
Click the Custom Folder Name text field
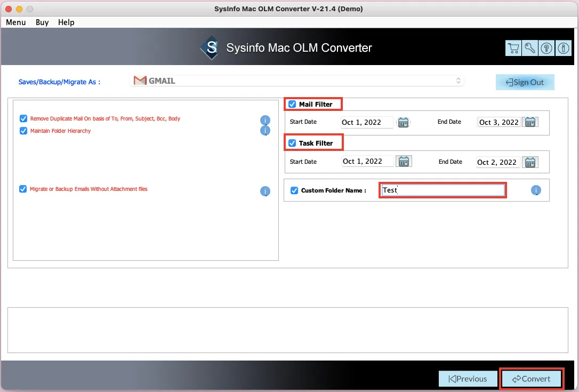coord(443,190)
